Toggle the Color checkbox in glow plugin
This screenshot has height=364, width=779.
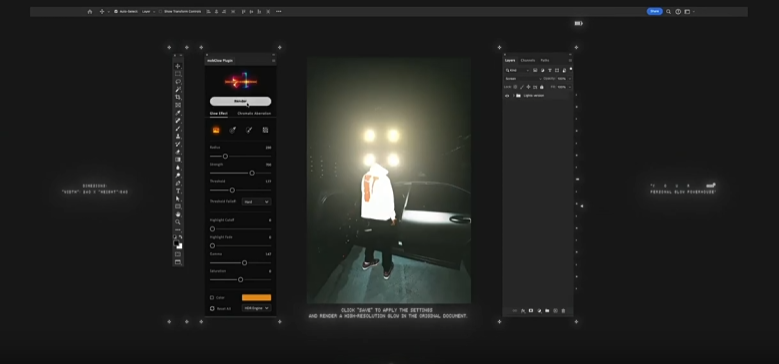point(212,297)
